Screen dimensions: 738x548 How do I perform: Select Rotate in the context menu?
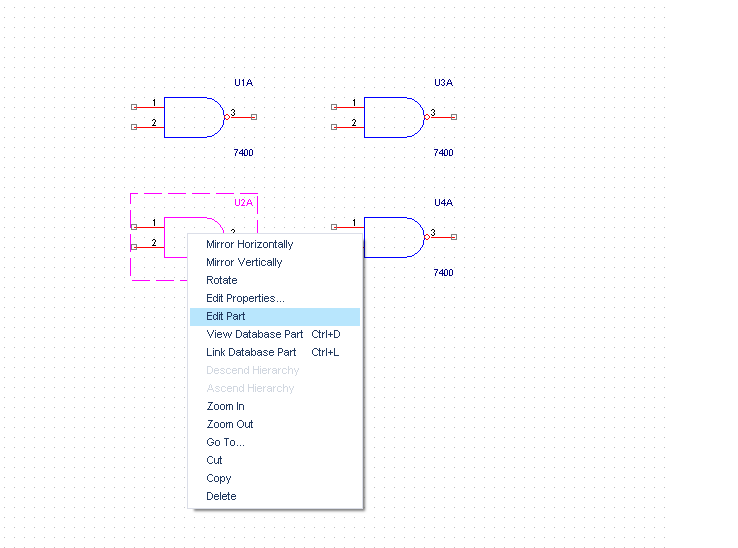coord(275,280)
